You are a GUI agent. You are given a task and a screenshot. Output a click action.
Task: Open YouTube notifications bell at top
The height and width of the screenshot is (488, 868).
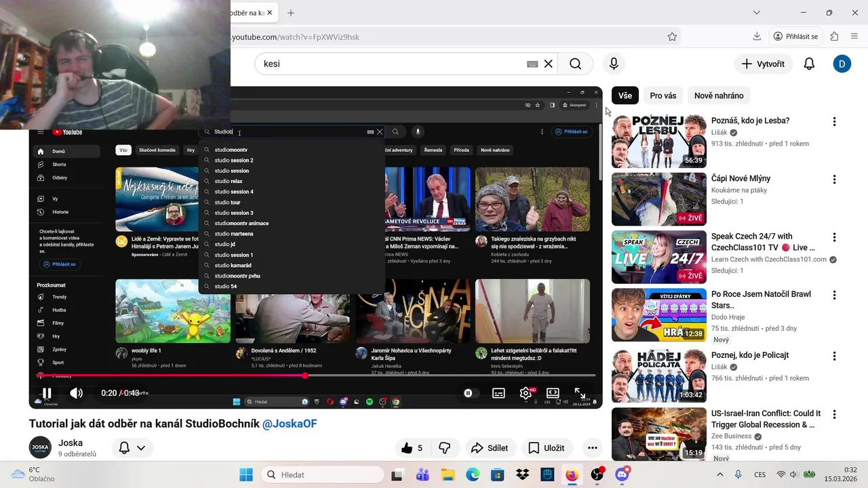pos(809,64)
